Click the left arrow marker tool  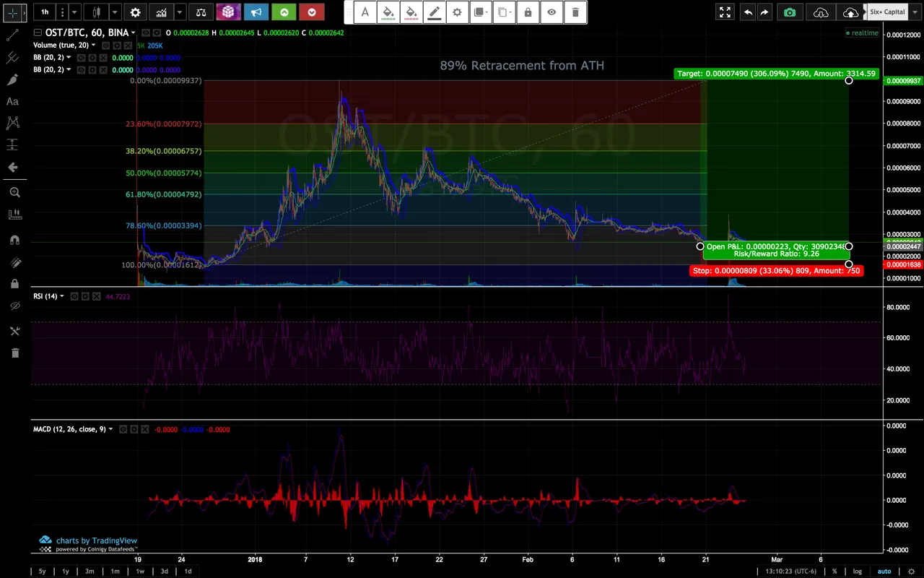pos(13,168)
